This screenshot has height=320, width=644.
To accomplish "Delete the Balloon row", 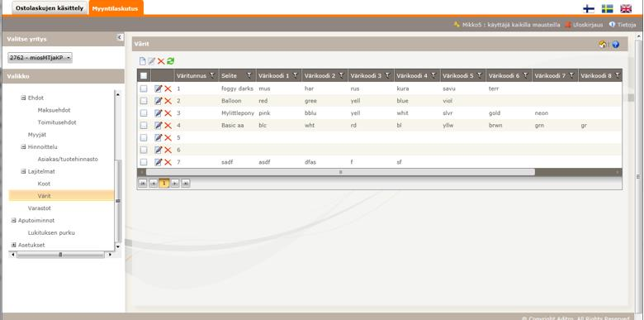I will tap(168, 101).
